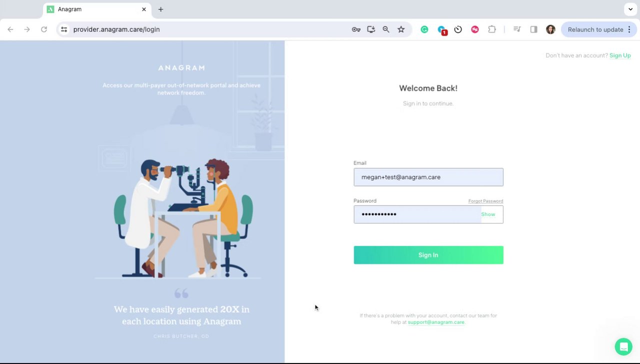Viewport: 640px width, 364px height.
Task: Bookmark page with the star icon
Action: coord(401,29)
